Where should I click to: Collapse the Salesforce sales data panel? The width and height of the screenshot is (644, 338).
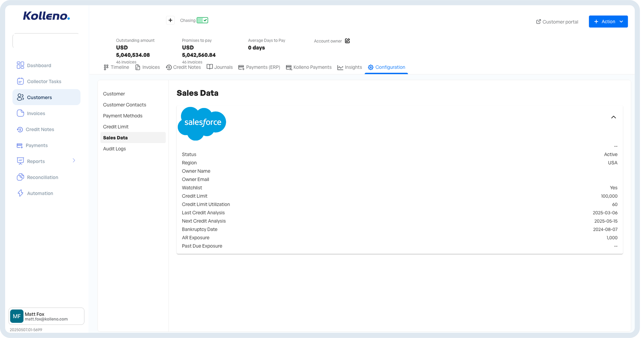614,117
